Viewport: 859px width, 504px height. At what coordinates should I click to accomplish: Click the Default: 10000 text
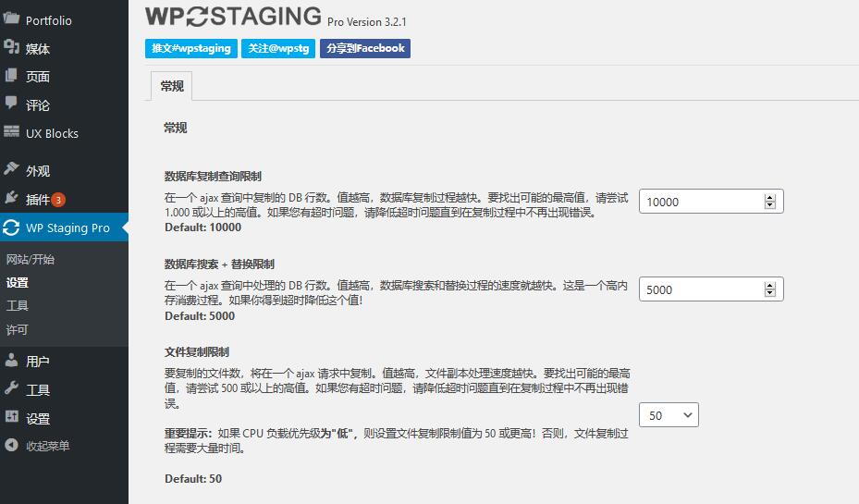[x=202, y=227]
